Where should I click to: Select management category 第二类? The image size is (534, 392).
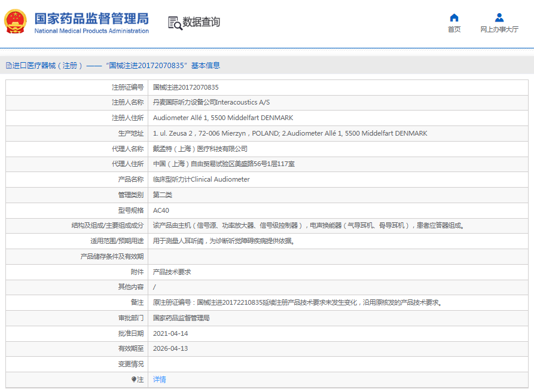tap(163, 195)
